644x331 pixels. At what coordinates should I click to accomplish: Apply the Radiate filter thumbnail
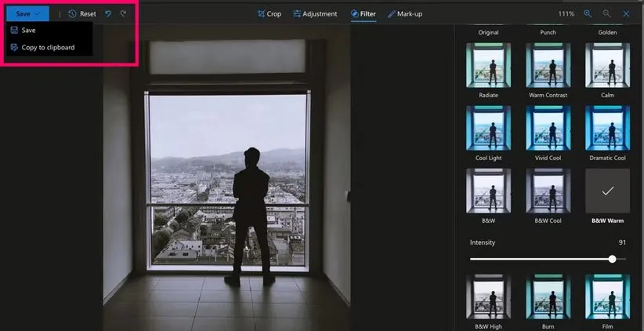pyautogui.click(x=488, y=64)
